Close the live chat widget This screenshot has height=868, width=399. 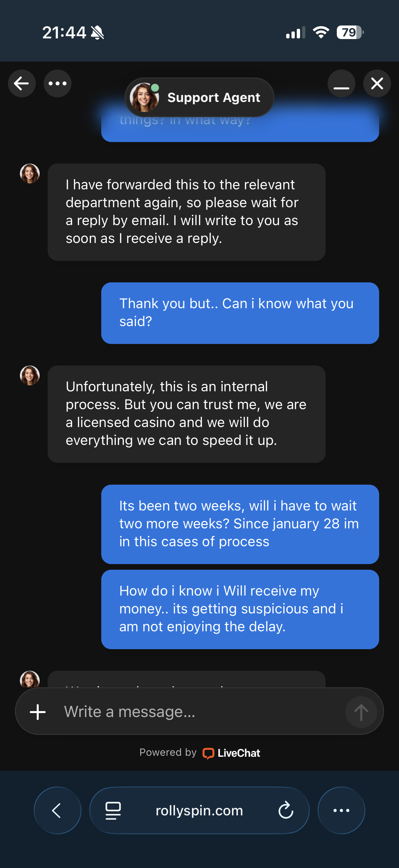(377, 83)
